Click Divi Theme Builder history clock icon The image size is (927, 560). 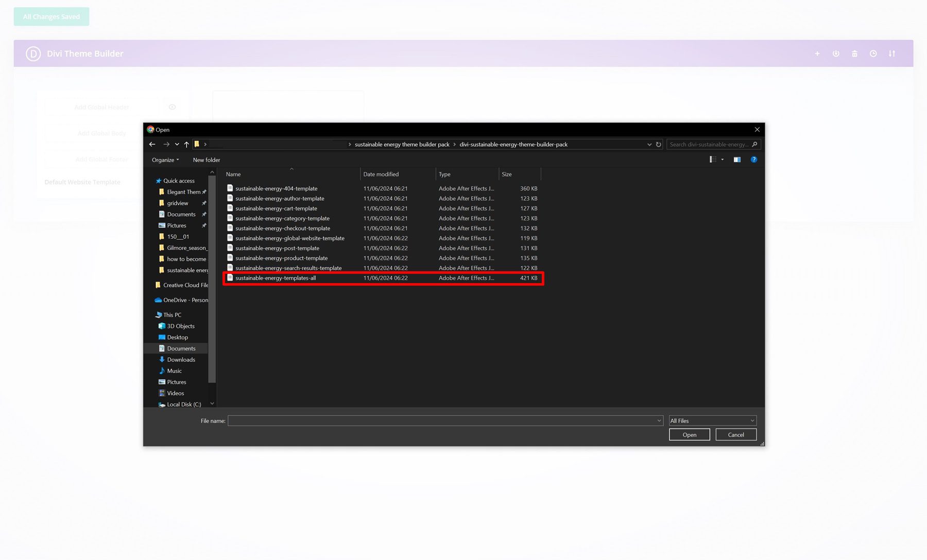873,54
